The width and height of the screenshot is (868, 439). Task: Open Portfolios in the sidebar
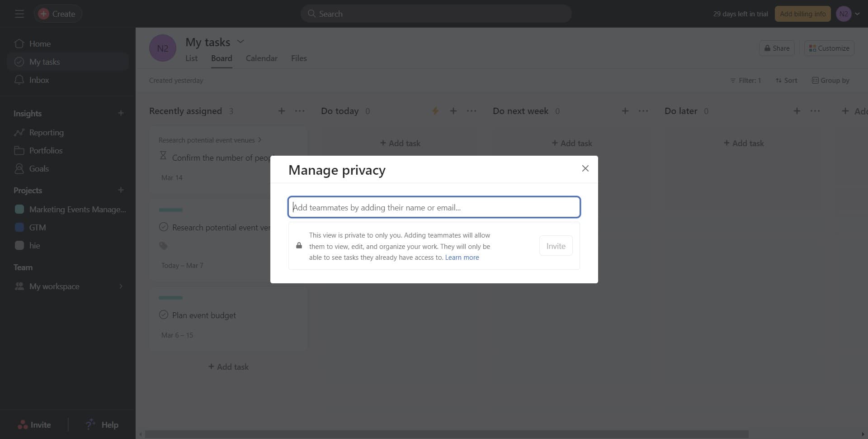pos(46,150)
